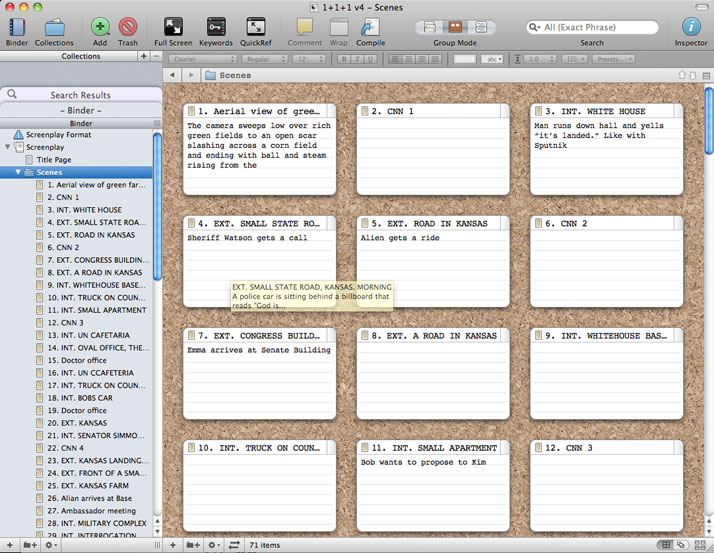Toggle bold formatting button
The width and height of the screenshot is (714, 553).
(344, 59)
